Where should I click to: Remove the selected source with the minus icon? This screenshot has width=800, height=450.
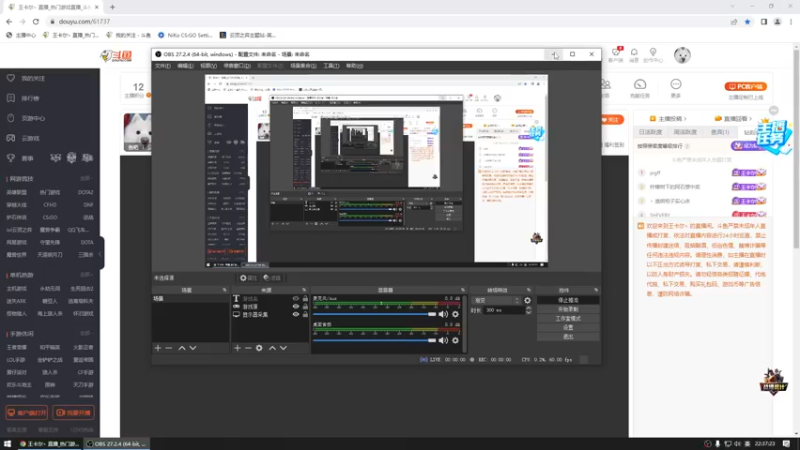click(x=248, y=348)
